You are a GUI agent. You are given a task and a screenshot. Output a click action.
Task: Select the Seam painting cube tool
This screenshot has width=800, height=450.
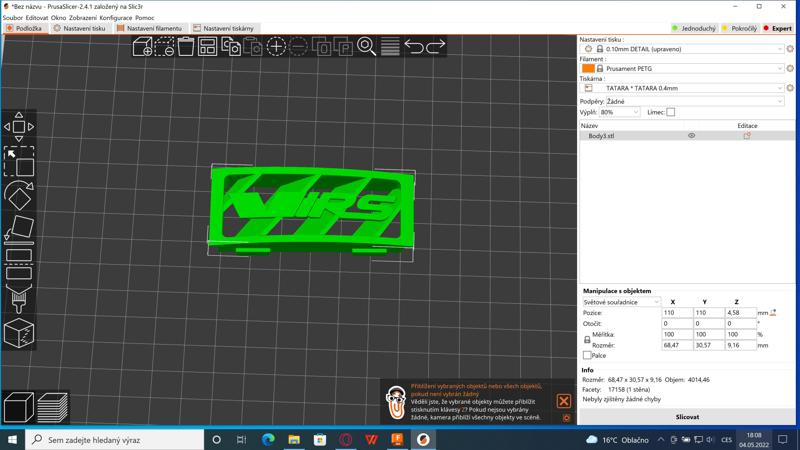coord(19,333)
